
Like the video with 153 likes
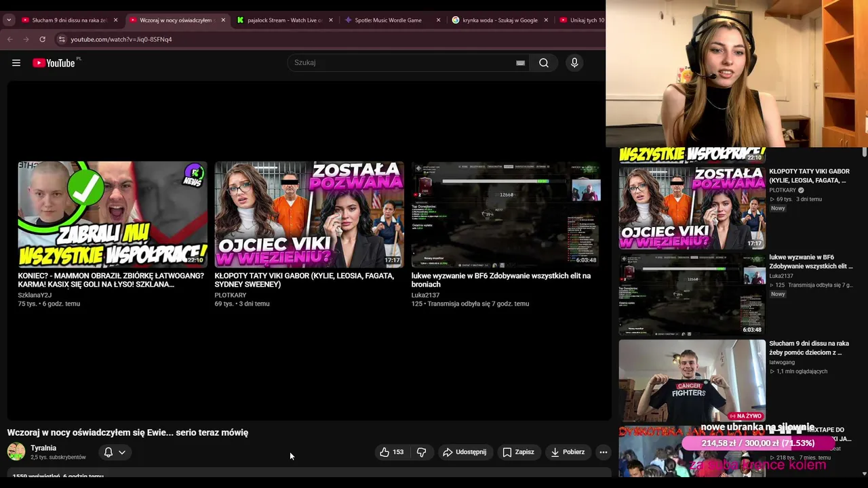pyautogui.click(x=392, y=452)
